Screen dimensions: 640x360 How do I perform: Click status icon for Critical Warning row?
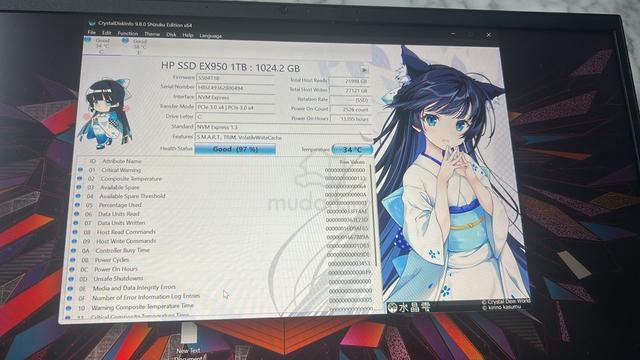80,169
